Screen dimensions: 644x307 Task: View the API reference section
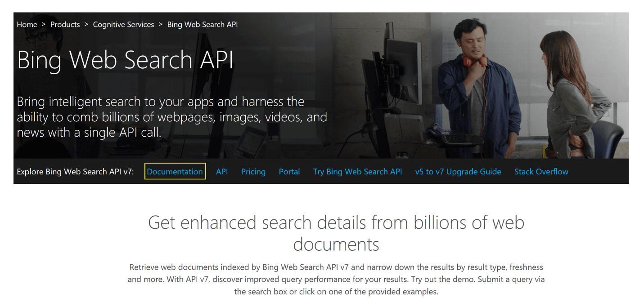[x=222, y=172]
